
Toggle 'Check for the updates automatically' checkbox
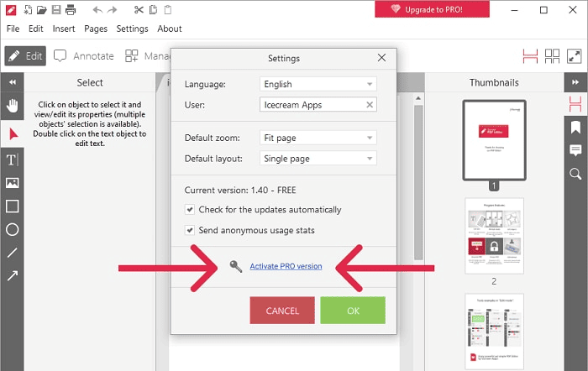[x=190, y=210]
